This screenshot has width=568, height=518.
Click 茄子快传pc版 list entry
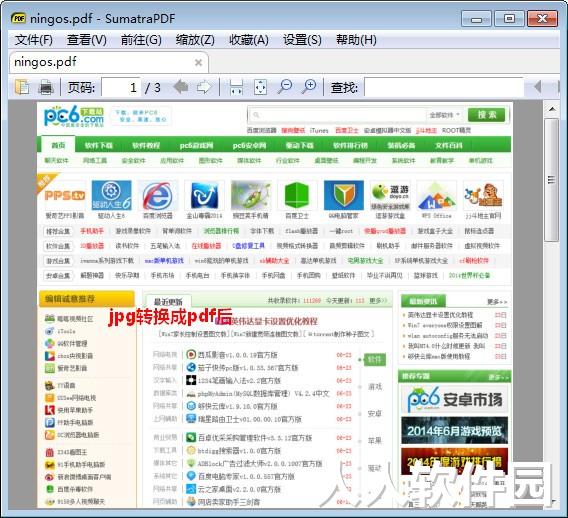[248, 368]
